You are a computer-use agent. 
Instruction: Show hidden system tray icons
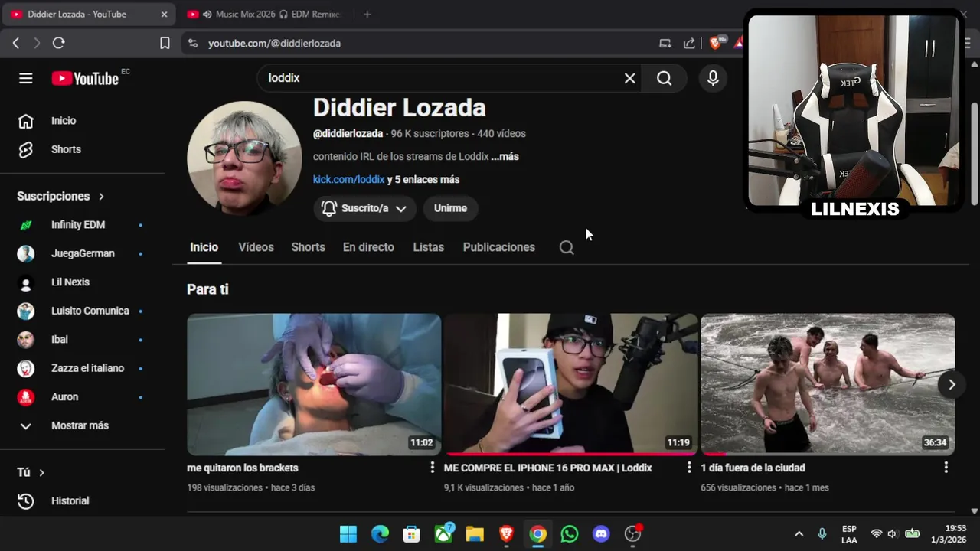[x=799, y=534]
